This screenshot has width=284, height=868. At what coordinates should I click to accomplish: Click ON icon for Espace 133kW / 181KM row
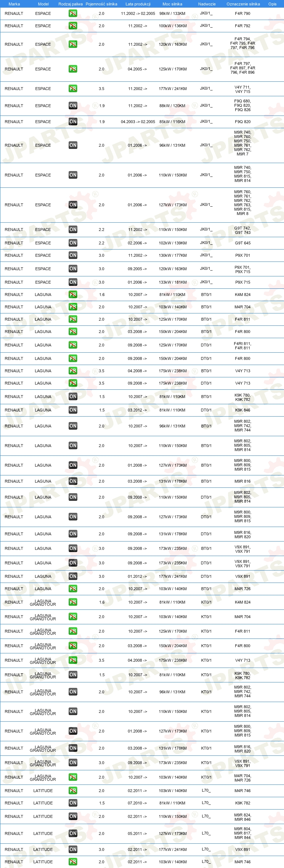(73, 282)
